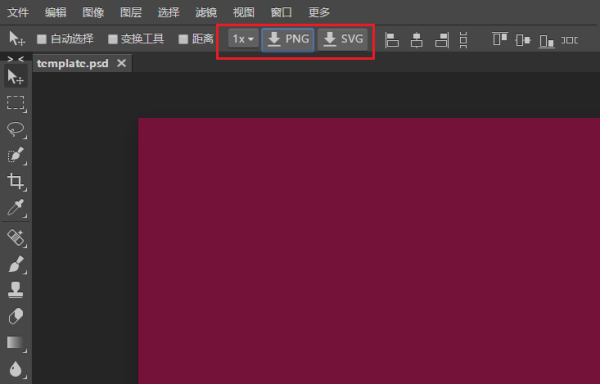Click the align left edges icon
The width and height of the screenshot is (600, 384).
(392, 40)
